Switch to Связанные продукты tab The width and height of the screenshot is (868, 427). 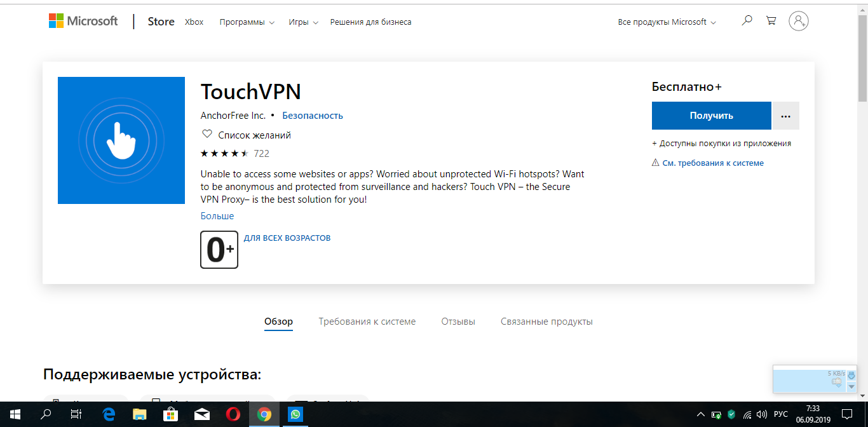click(546, 322)
